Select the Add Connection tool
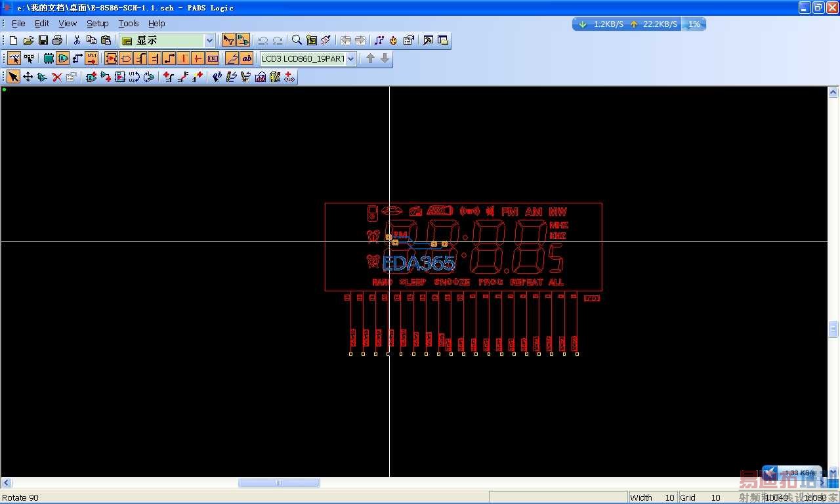 point(106,77)
